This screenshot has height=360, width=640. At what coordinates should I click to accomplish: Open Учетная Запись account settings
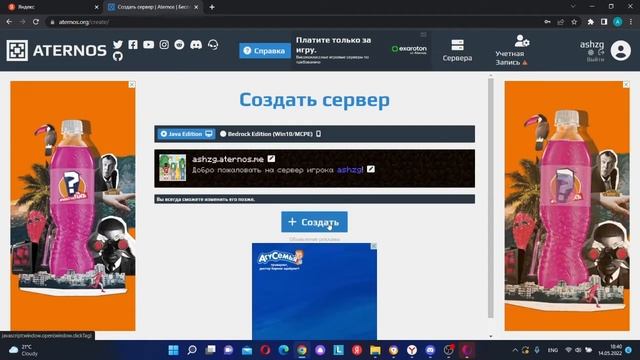click(512, 50)
